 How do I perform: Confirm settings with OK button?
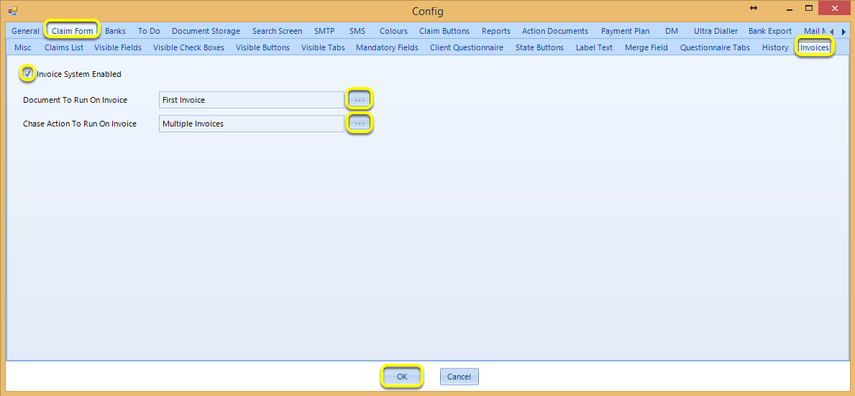point(402,376)
